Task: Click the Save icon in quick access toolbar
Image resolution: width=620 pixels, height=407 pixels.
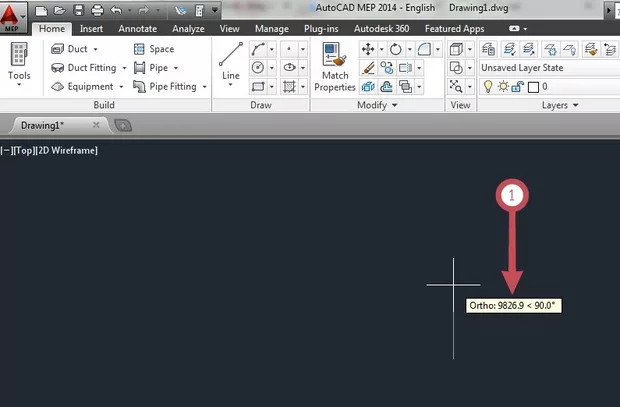Action: click(x=78, y=10)
